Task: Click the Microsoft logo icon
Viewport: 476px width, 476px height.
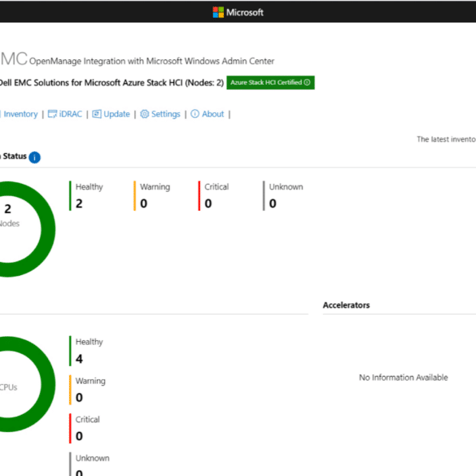Action: 218,12
